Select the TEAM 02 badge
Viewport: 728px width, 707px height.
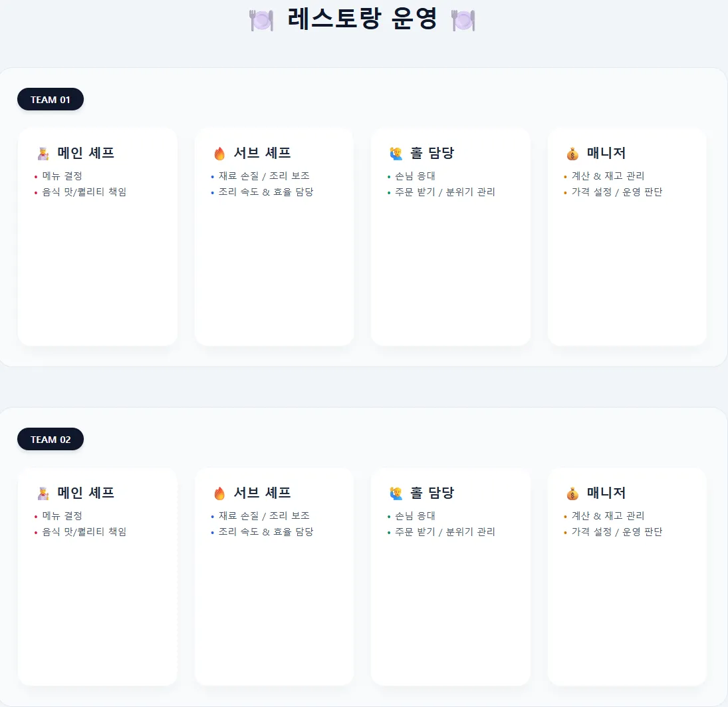(x=51, y=440)
